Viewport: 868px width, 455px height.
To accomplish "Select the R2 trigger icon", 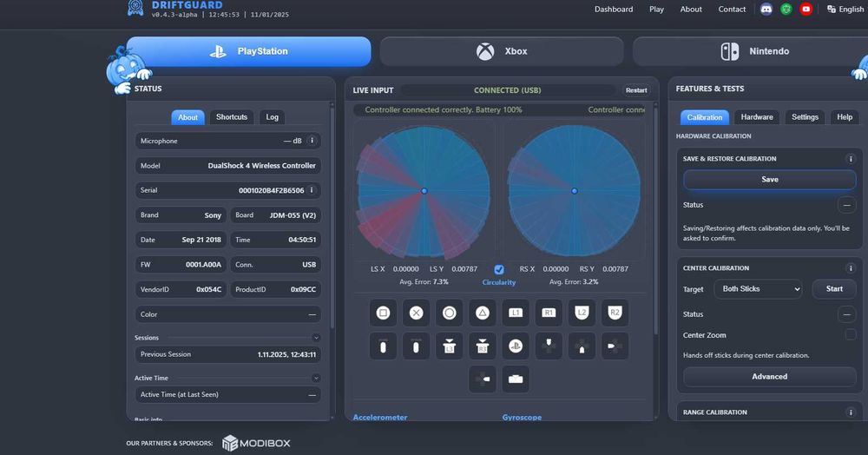I will tap(615, 313).
